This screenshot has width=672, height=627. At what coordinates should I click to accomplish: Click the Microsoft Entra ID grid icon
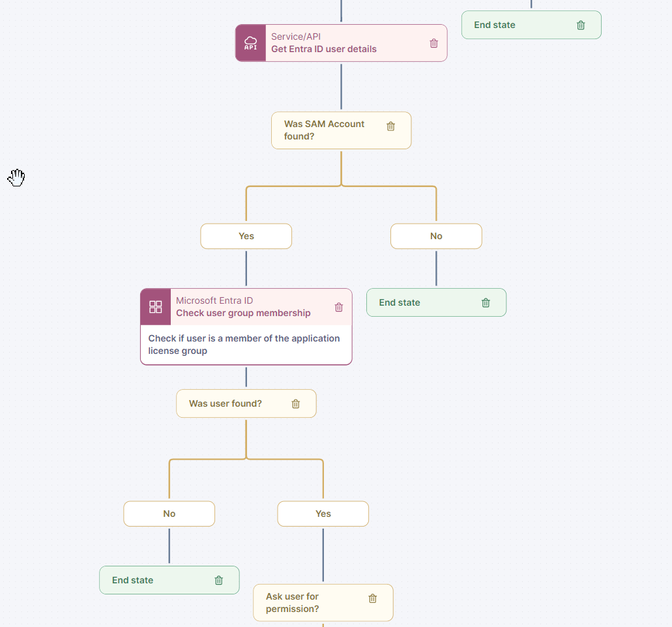point(156,307)
